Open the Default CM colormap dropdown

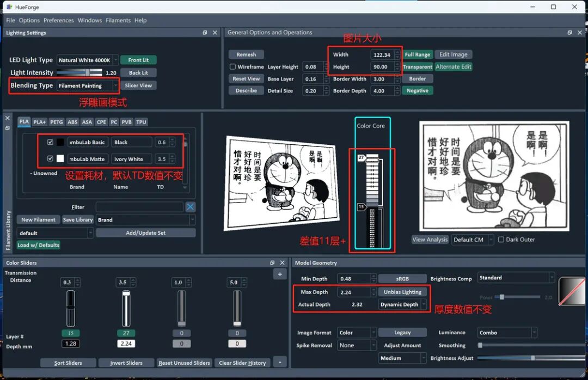click(x=472, y=240)
